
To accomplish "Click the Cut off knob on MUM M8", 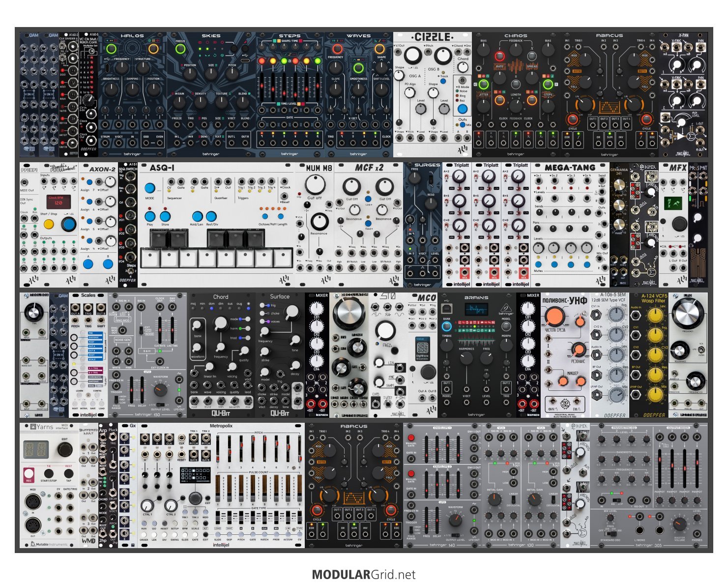I will coord(315,184).
